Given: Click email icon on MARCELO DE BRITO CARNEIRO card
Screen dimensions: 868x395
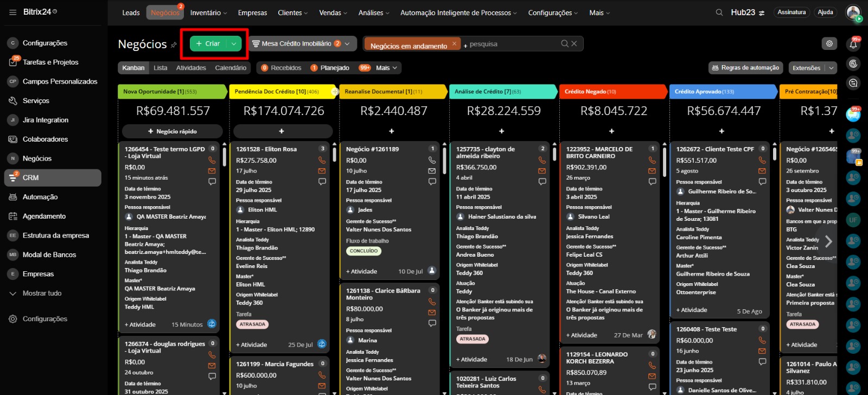Looking at the screenshot, I should point(652,171).
